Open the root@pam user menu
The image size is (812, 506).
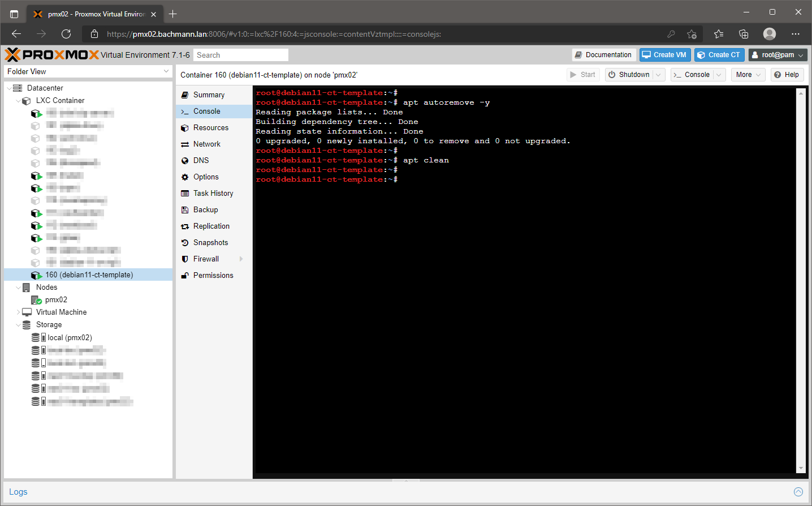778,54
